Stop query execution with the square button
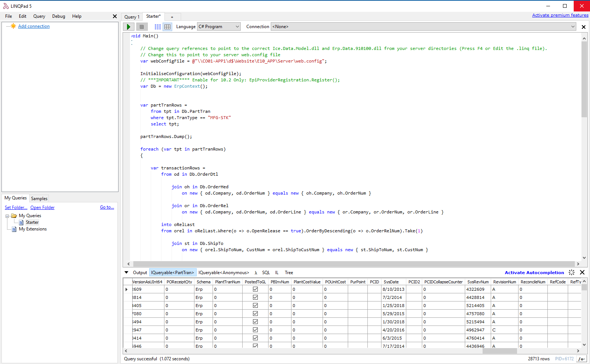The image size is (590, 364). point(141,27)
